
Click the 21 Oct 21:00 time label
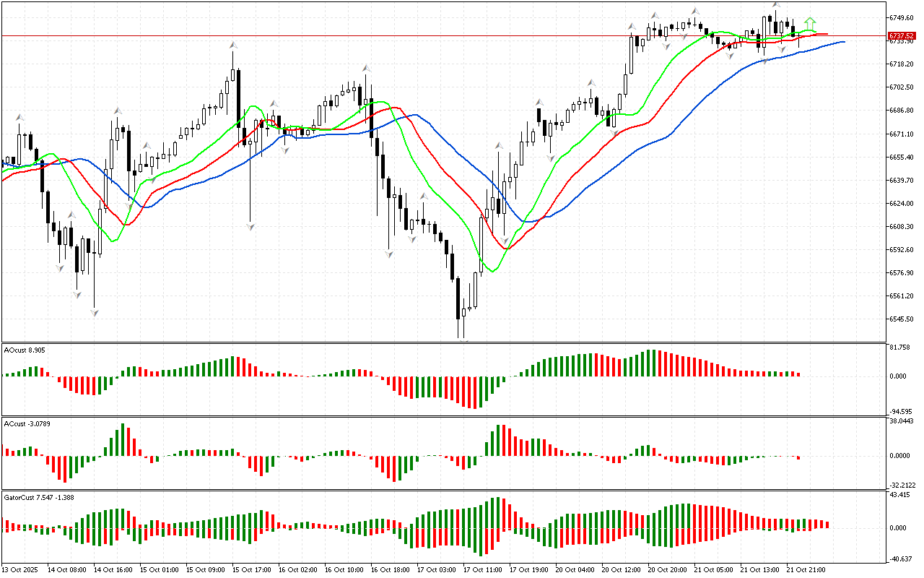click(x=806, y=569)
